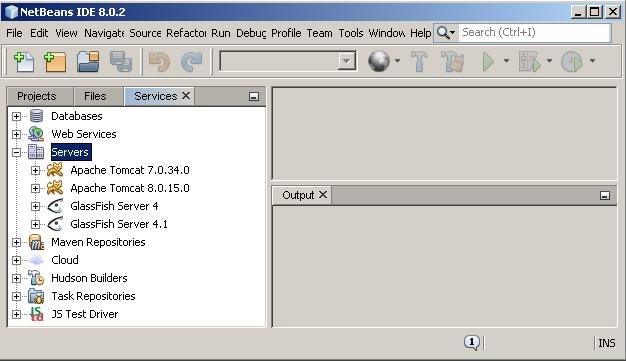Click the New File toolbar icon
The image size is (626, 361).
24,61
